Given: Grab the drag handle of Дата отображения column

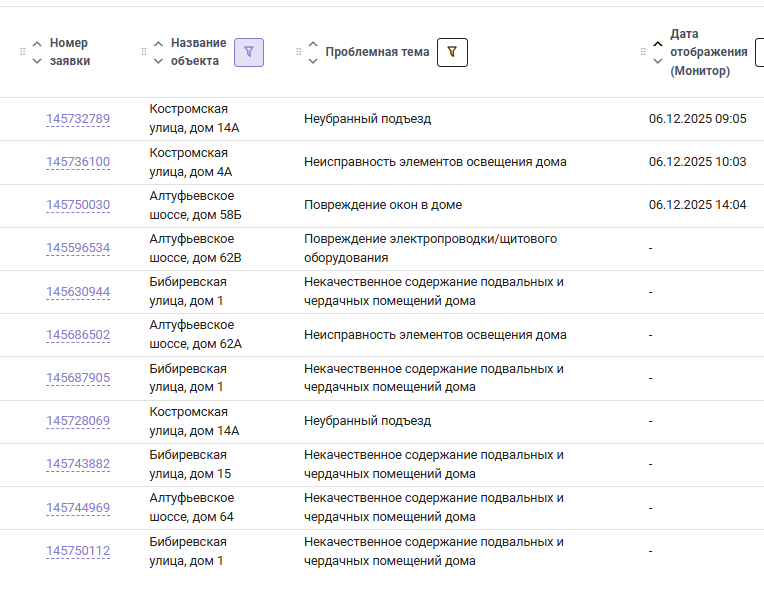Looking at the screenshot, I should tap(643, 52).
